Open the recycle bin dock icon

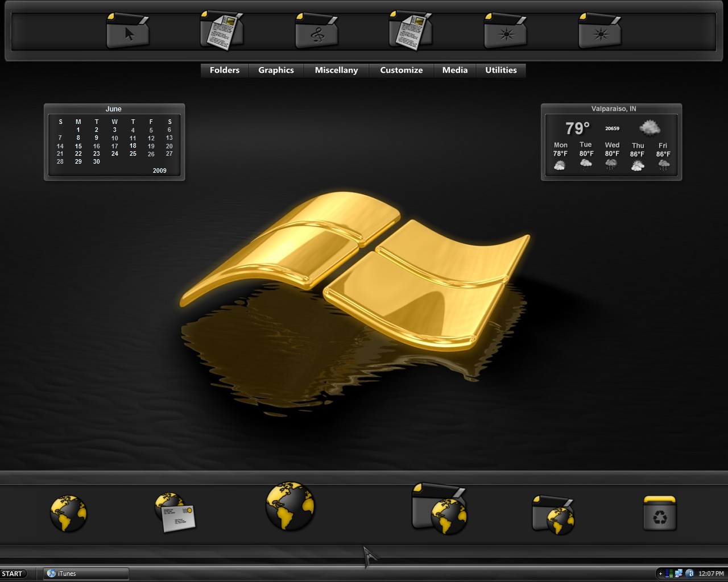pyautogui.click(x=660, y=513)
